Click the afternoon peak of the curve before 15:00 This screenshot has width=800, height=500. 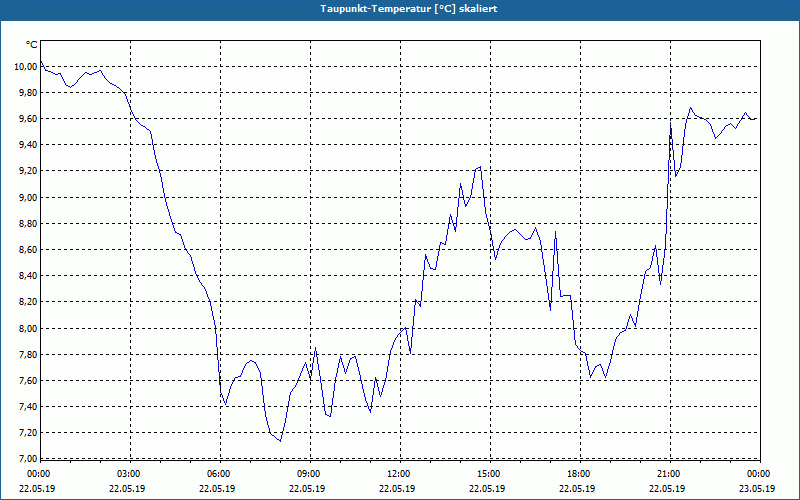[x=481, y=167]
